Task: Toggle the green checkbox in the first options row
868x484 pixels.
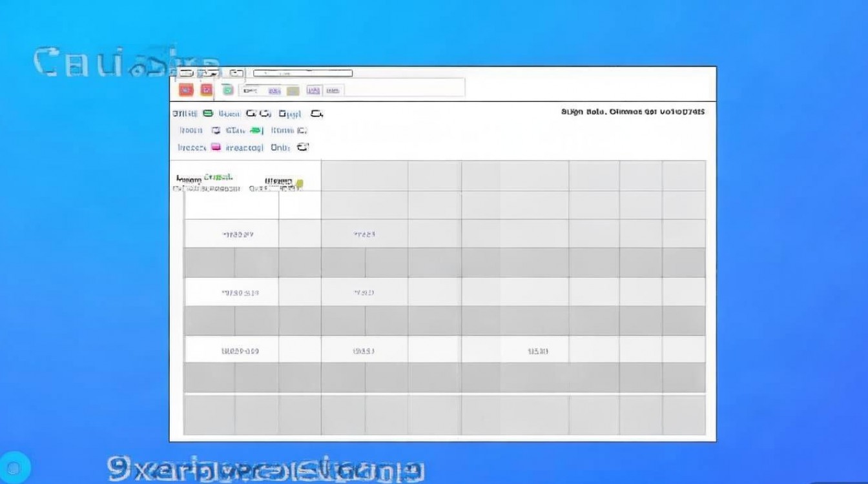Action: [208, 114]
